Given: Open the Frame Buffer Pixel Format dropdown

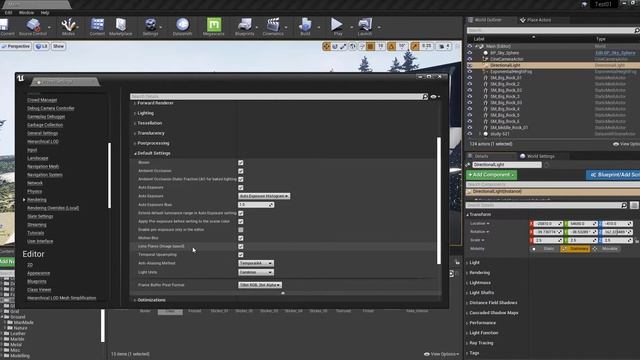Looking at the screenshot, I should (x=260, y=285).
